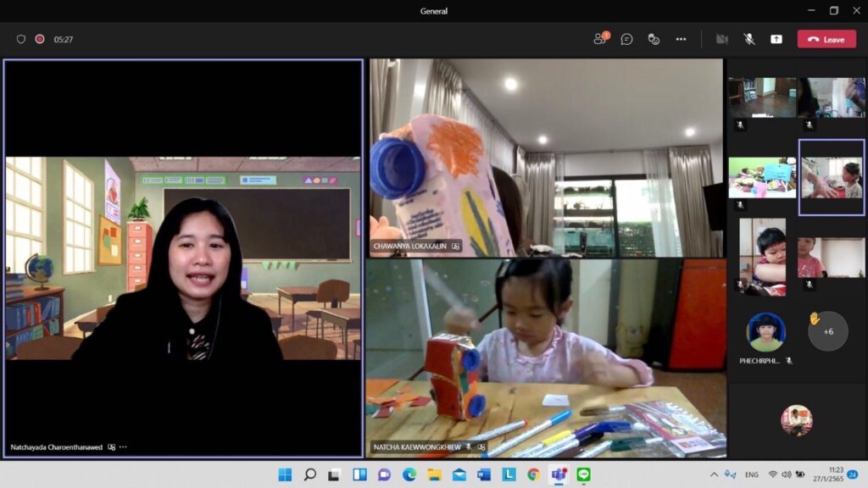Select Chawanya Lokakalin's video tile

[x=544, y=157]
